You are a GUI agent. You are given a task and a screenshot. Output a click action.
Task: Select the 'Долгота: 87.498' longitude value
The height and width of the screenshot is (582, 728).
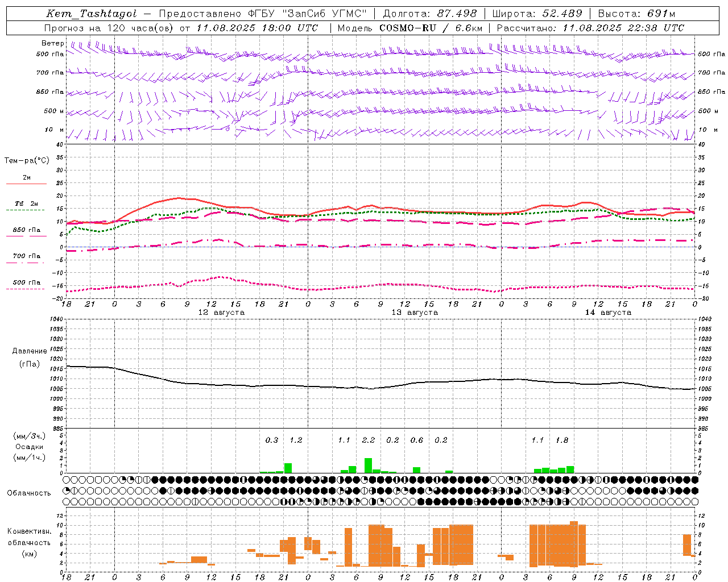click(430, 14)
